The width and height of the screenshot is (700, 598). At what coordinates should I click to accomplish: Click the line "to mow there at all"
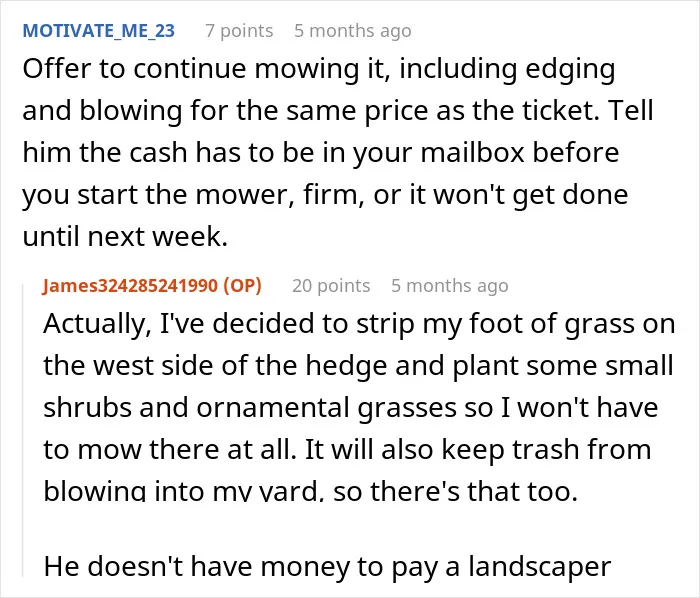coord(347,449)
